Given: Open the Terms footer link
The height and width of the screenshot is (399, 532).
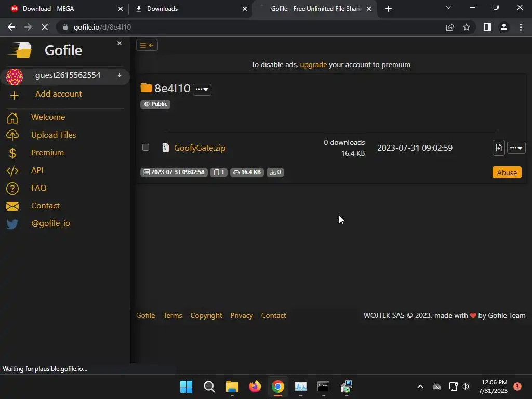Looking at the screenshot, I should 172,315.
